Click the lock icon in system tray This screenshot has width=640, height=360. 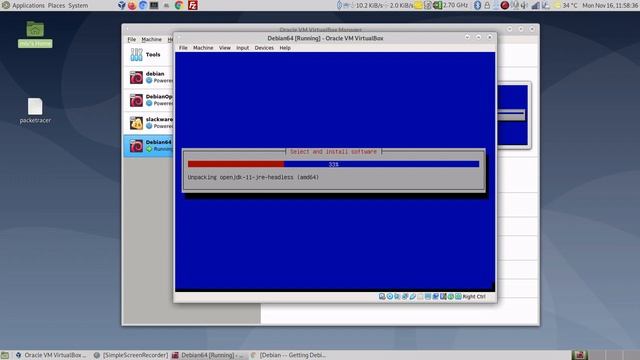487,5
